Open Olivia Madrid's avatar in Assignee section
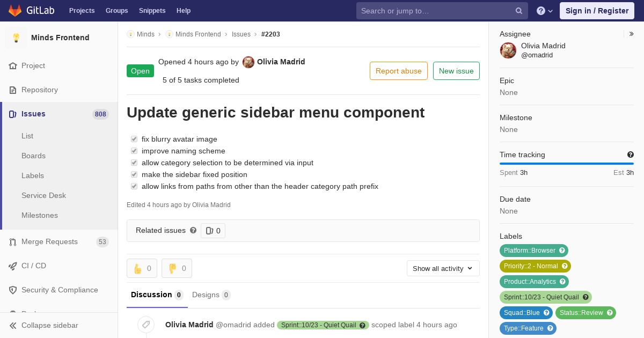Screen dimensions: 644x338 pyautogui.click(x=508, y=50)
